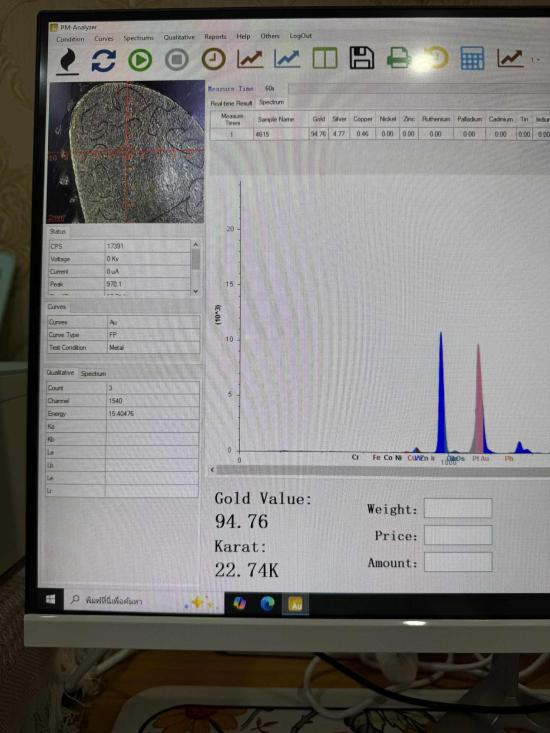Click into the Weight input field
The image size is (550, 733).
[458, 508]
